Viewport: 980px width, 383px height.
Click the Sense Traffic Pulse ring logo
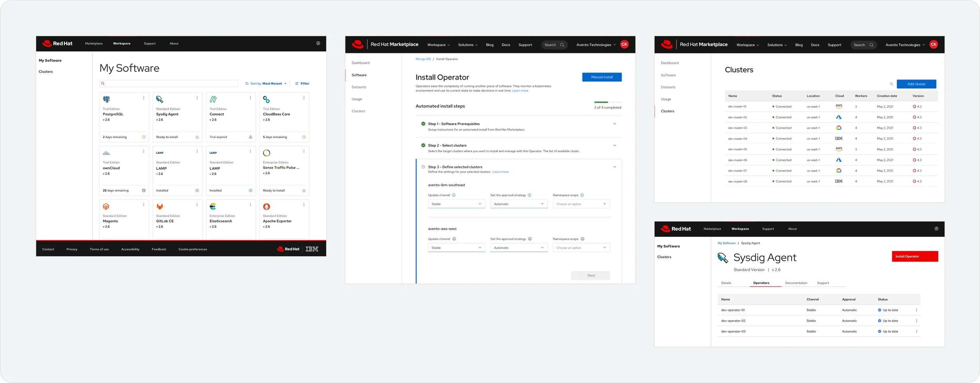(267, 153)
